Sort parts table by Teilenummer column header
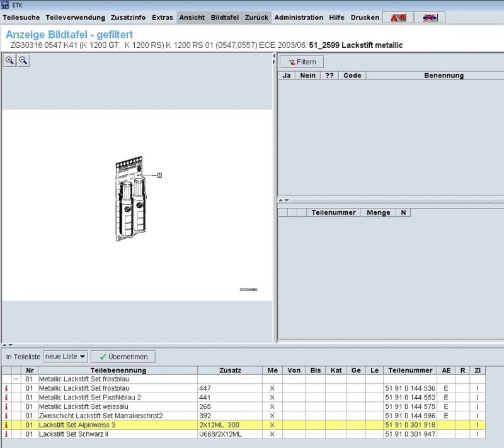Image resolution: width=504 pixels, height=448 pixels. 410,370
